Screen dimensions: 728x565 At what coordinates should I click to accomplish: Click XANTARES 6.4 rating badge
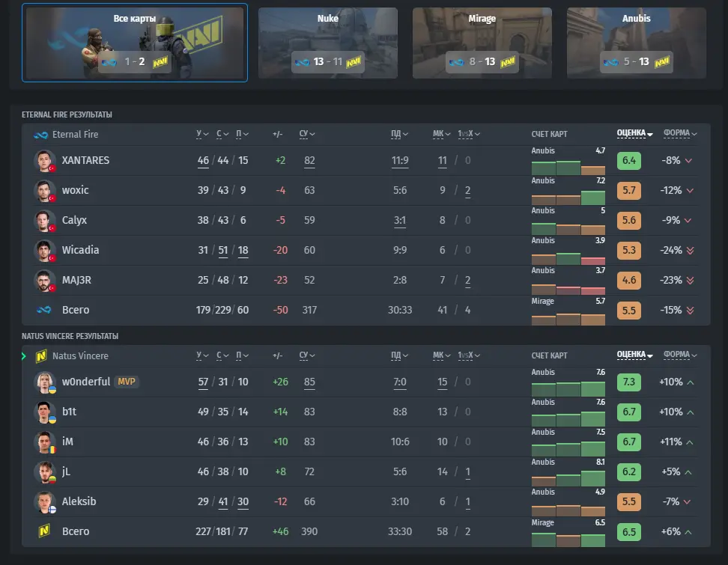(x=628, y=160)
